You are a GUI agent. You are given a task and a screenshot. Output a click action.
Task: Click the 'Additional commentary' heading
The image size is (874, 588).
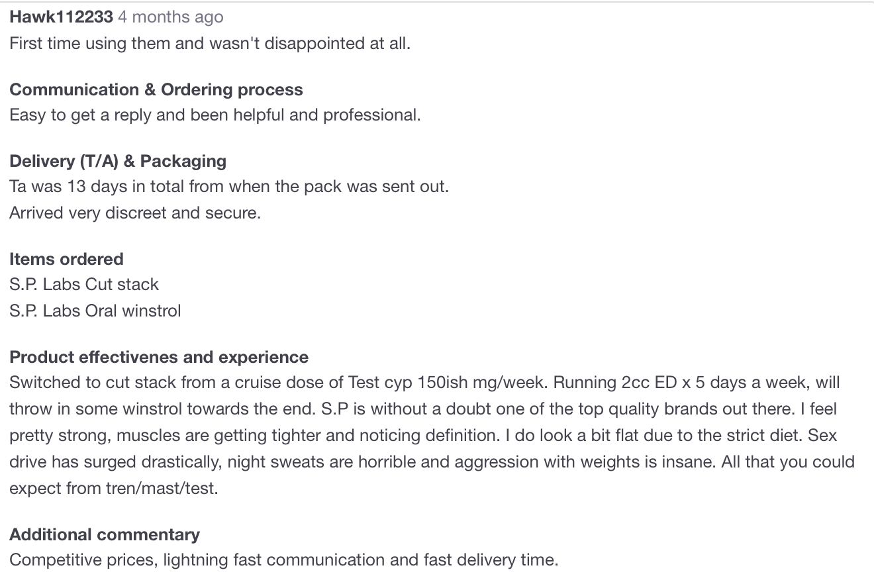pos(105,534)
